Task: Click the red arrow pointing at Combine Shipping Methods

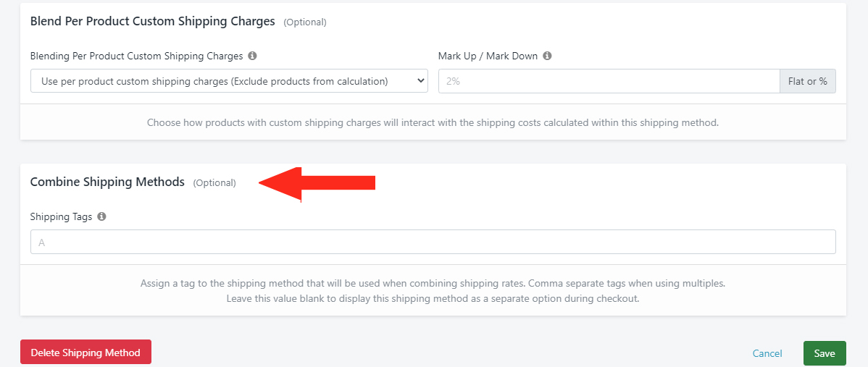Action: [317, 184]
